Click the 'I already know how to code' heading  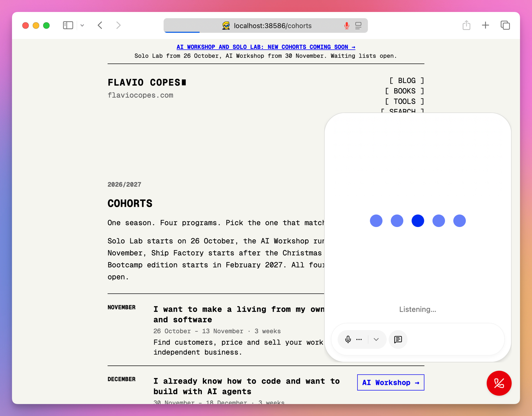pyautogui.click(x=247, y=386)
